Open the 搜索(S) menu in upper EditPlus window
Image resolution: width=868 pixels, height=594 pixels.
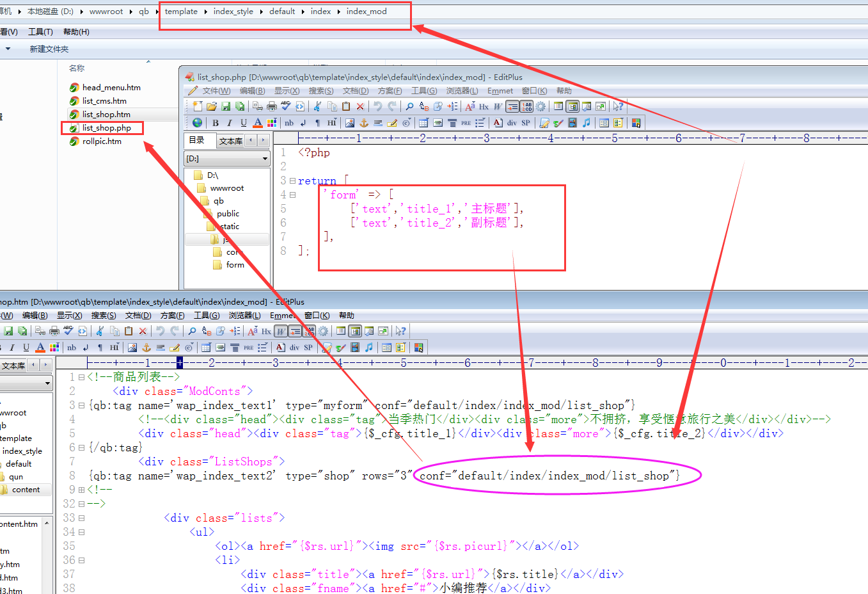[x=320, y=91]
